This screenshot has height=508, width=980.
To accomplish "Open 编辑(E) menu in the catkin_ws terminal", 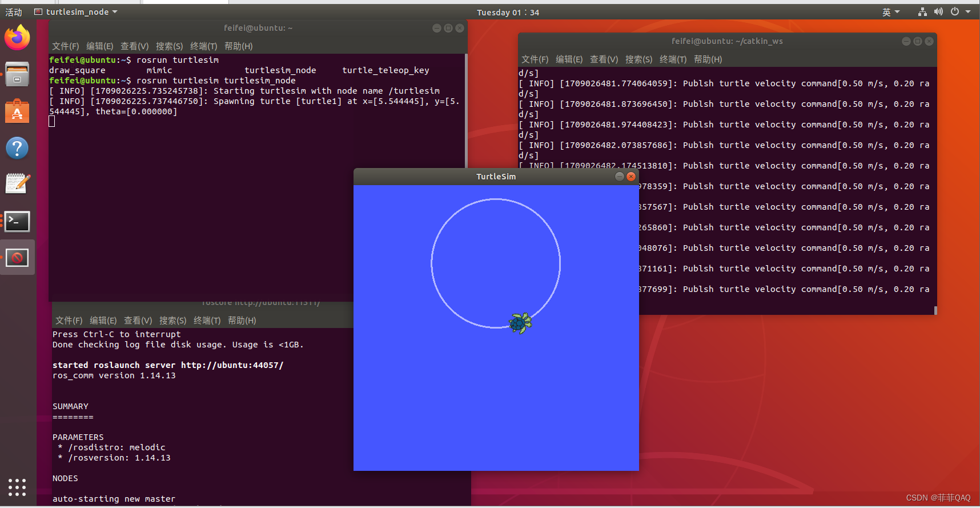I will click(x=569, y=59).
